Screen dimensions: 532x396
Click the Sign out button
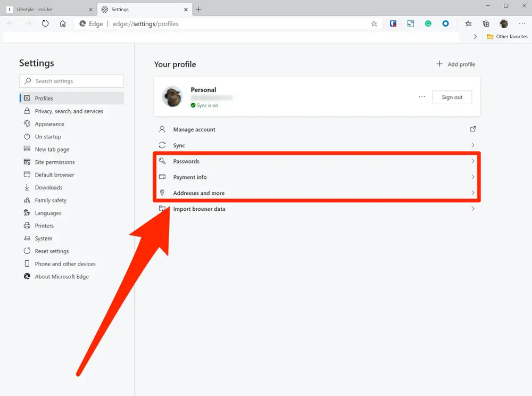tap(452, 97)
